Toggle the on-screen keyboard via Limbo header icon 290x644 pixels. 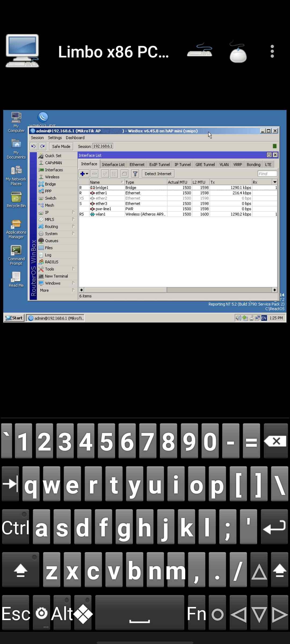(200, 51)
